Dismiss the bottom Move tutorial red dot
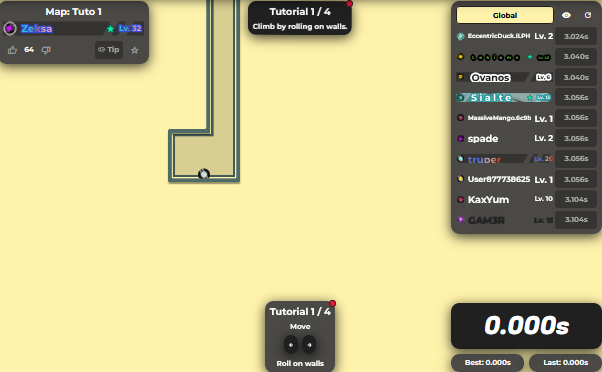 coord(332,303)
